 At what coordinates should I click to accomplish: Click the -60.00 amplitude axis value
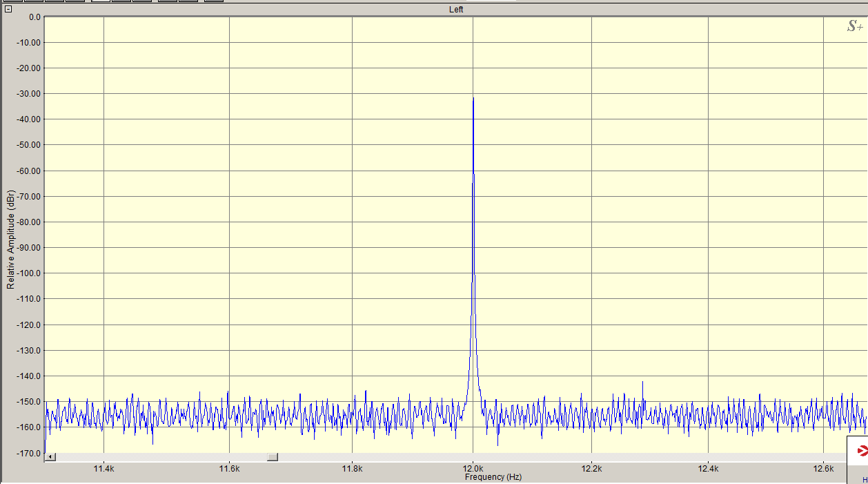[30, 171]
